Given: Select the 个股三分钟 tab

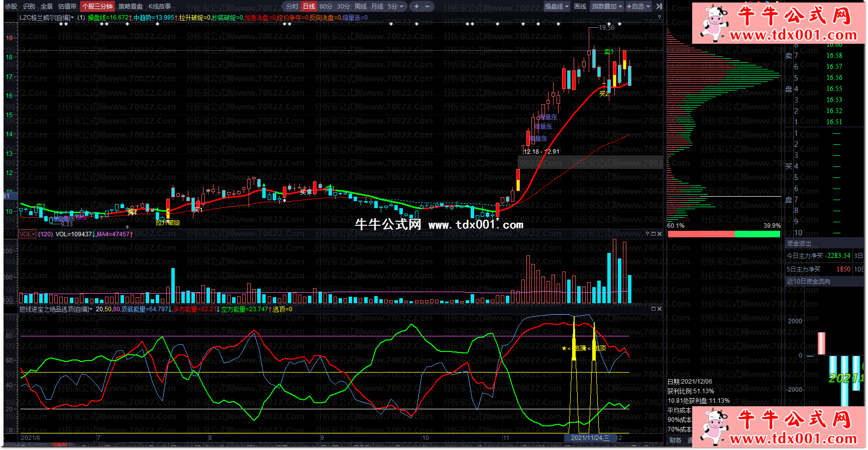Looking at the screenshot, I should pos(97,7).
